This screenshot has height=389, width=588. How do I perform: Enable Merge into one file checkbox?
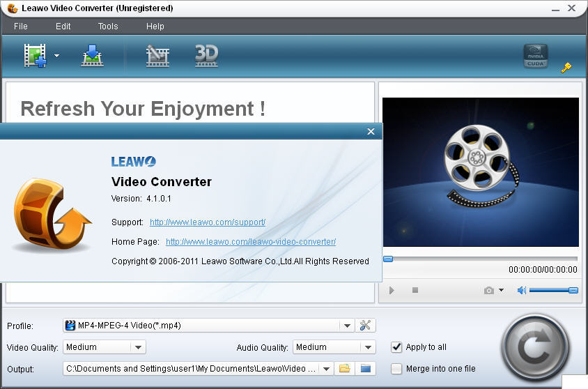tap(396, 369)
